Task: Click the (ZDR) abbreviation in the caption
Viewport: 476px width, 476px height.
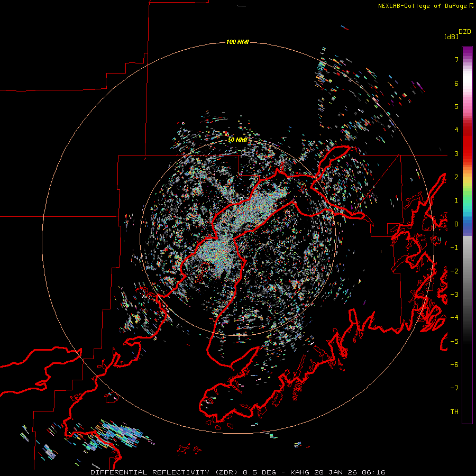Action: coord(227,472)
